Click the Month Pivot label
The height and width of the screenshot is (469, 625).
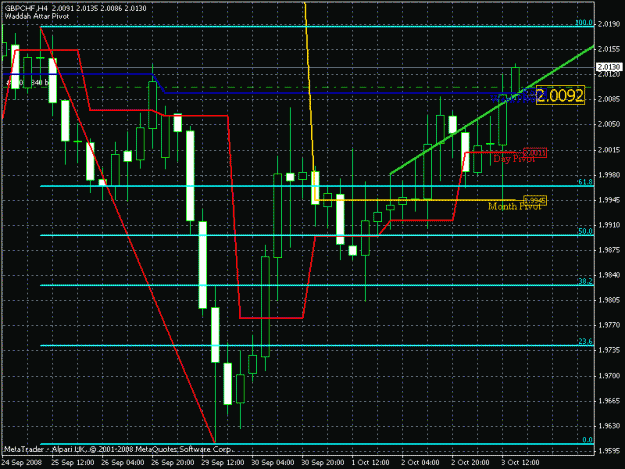coord(514,206)
